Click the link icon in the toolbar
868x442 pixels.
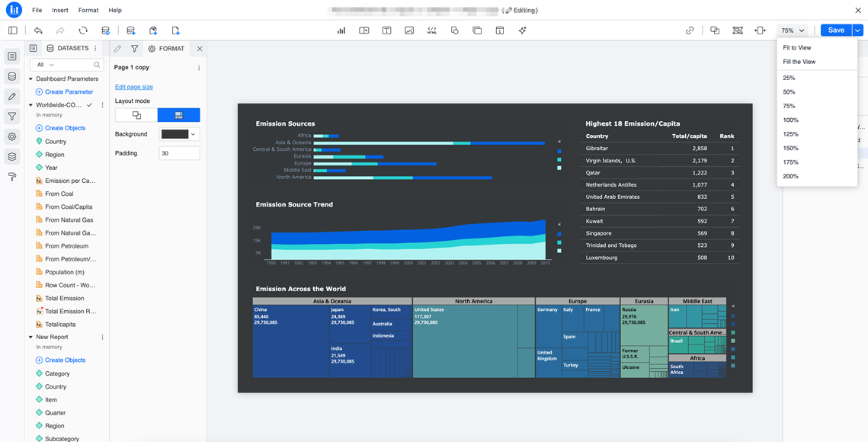pos(690,30)
